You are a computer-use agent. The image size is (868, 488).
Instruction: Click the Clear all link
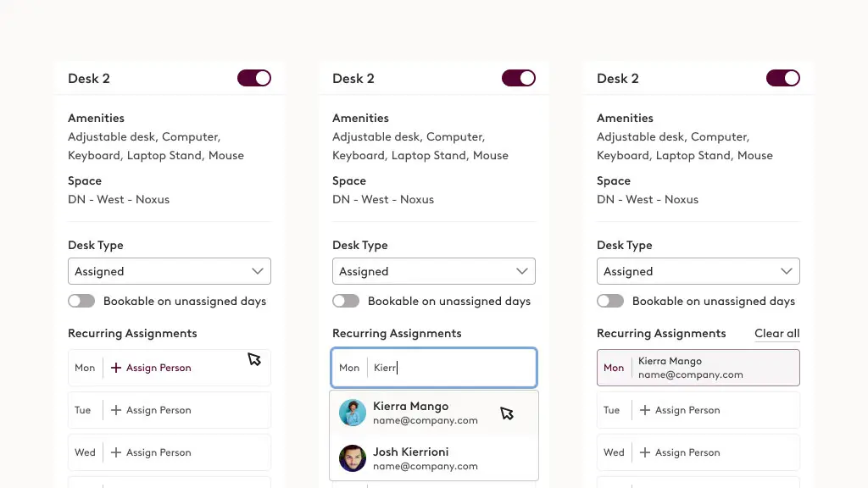[x=776, y=333]
